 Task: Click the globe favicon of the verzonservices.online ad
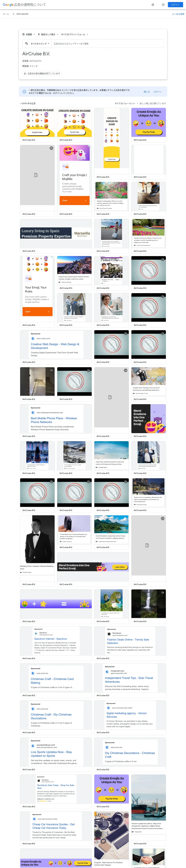(109, 708)
